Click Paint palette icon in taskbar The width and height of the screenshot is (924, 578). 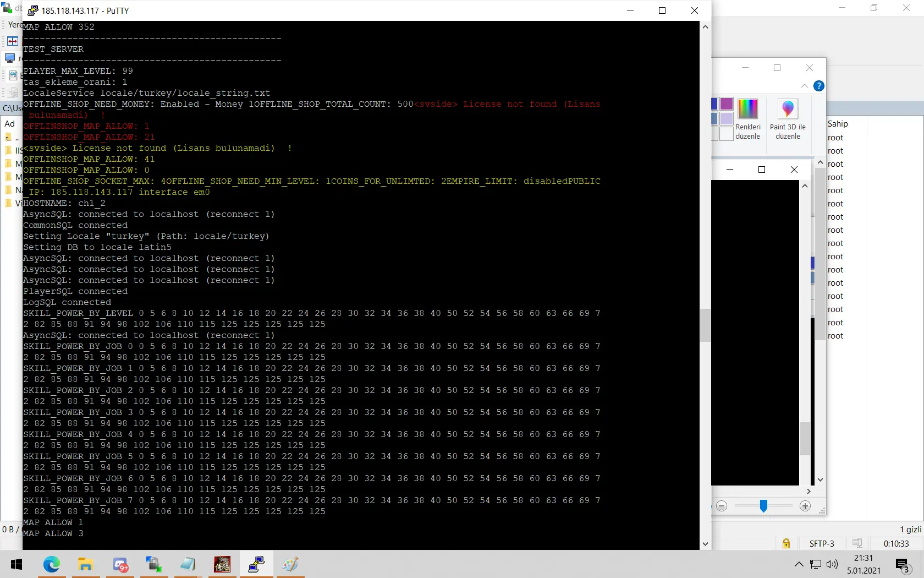point(290,564)
